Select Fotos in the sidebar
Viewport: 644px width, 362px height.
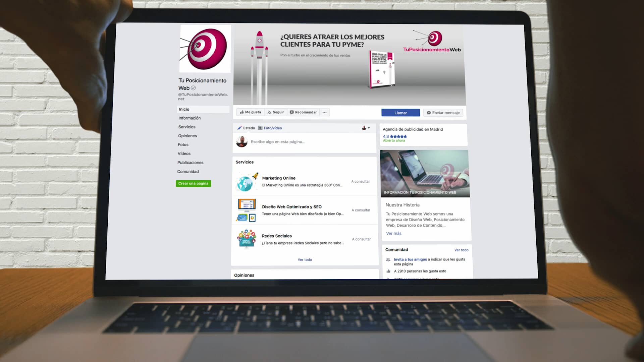[x=183, y=145]
